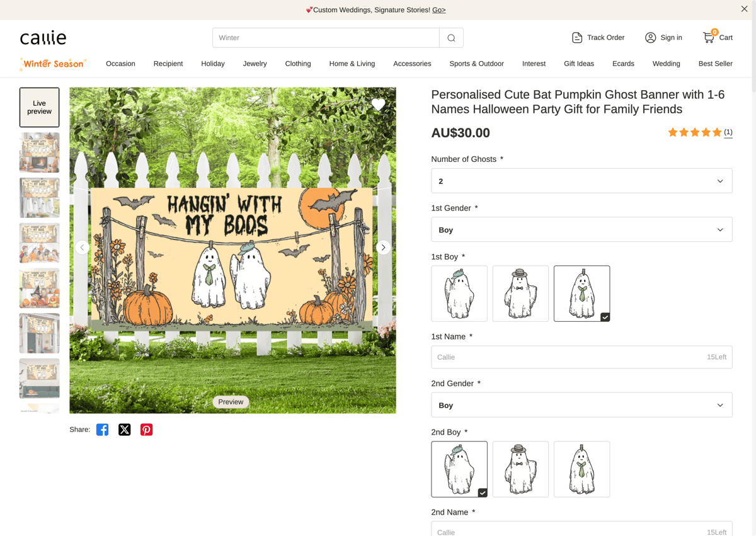Open Occasion menu
Viewport: 756px width, 536px height.
pos(120,64)
